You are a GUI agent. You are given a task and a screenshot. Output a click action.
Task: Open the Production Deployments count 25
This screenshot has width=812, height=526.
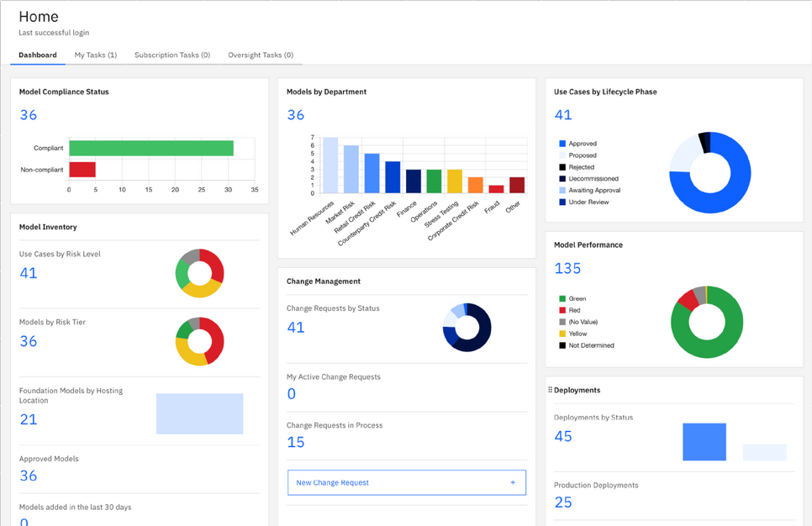563,502
